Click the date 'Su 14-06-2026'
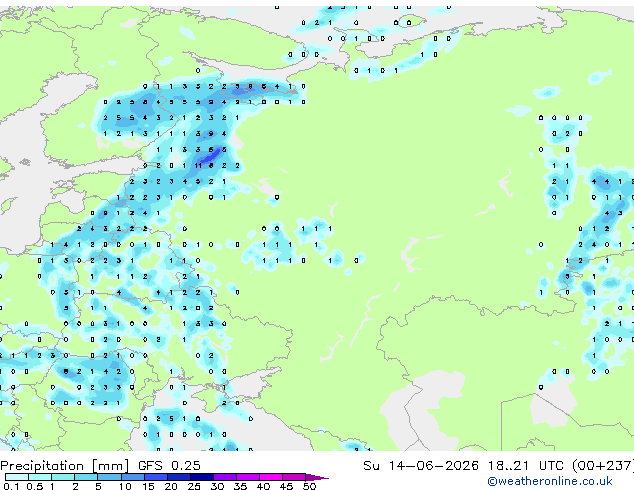This screenshot has height=490, width=634. (x=421, y=466)
